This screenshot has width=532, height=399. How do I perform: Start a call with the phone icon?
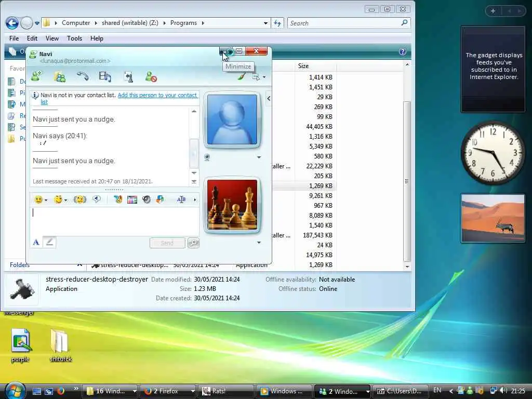[x=83, y=76]
